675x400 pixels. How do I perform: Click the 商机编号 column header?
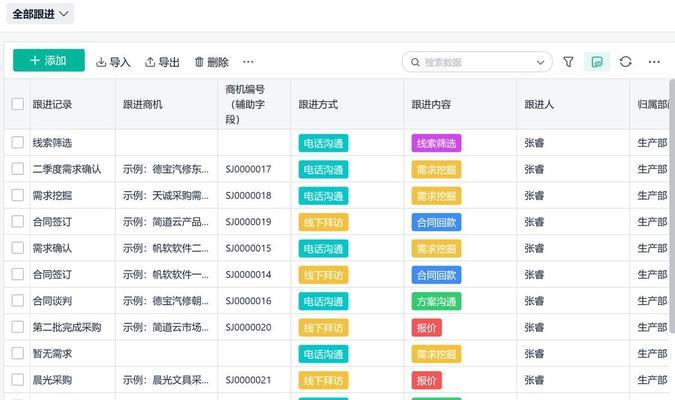tap(245, 104)
